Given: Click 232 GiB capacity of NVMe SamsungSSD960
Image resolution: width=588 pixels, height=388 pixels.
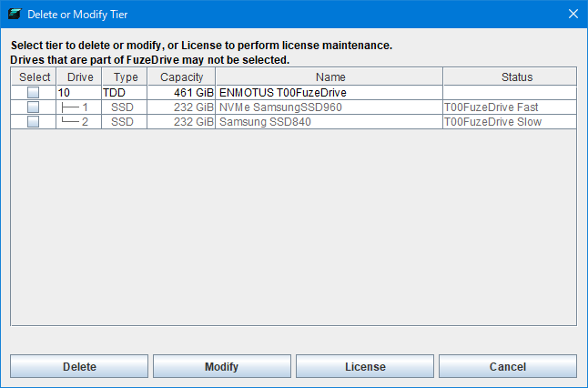Looking at the screenshot, I should (181, 107).
